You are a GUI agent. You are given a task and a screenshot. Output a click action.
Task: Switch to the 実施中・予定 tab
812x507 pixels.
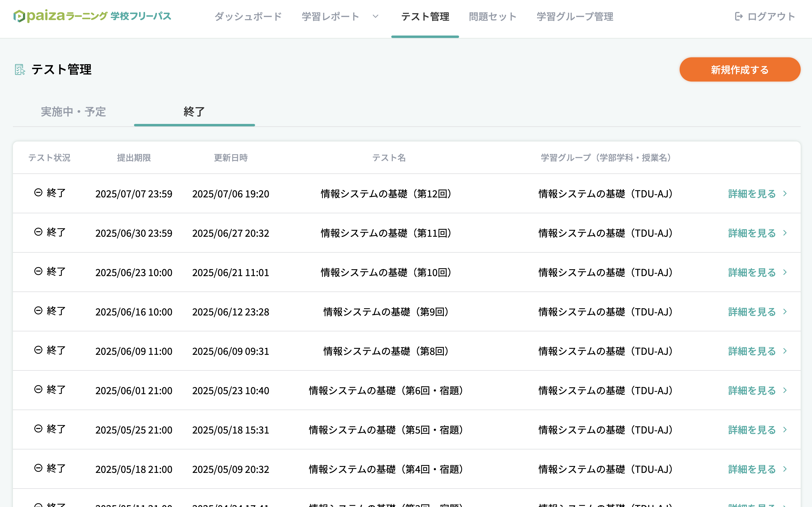click(73, 112)
